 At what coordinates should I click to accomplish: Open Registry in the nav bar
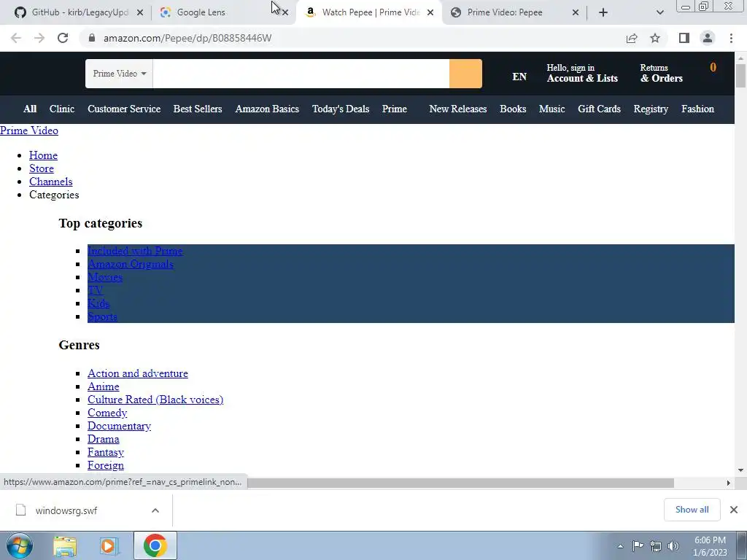coord(651,109)
